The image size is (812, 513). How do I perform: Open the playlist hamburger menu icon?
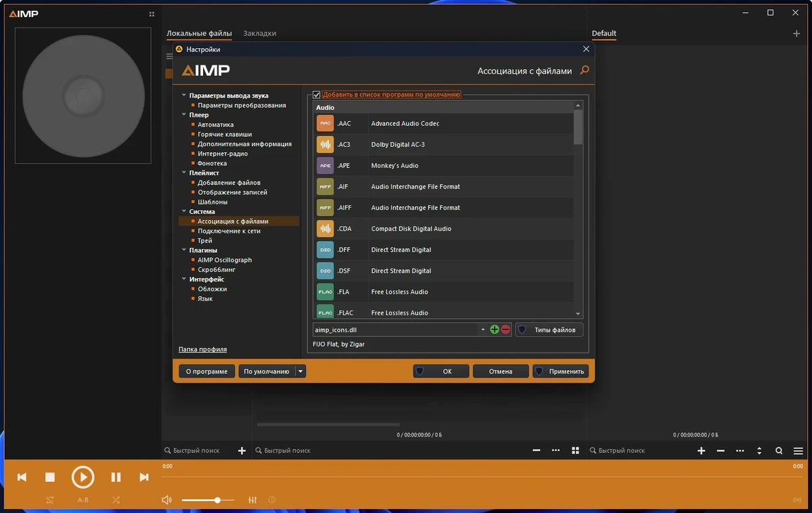point(798,451)
